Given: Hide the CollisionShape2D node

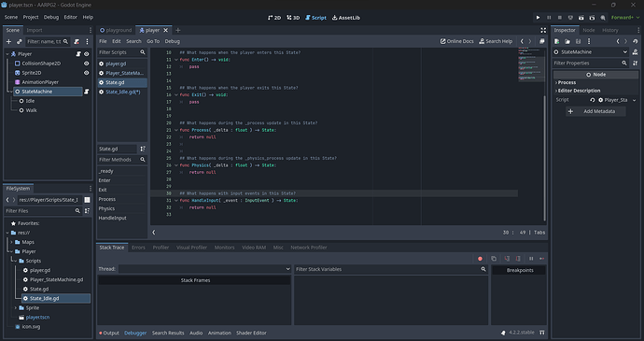Looking at the screenshot, I should tap(87, 64).
